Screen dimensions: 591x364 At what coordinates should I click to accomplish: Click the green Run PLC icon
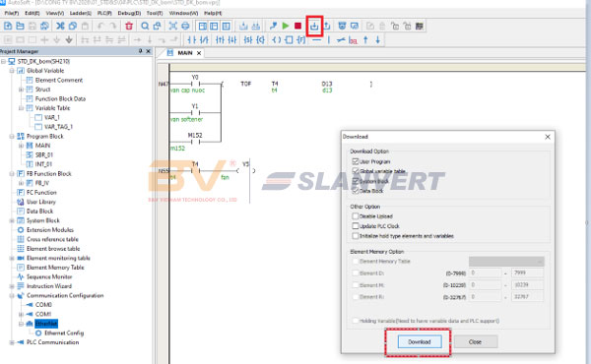pos(286,26)
